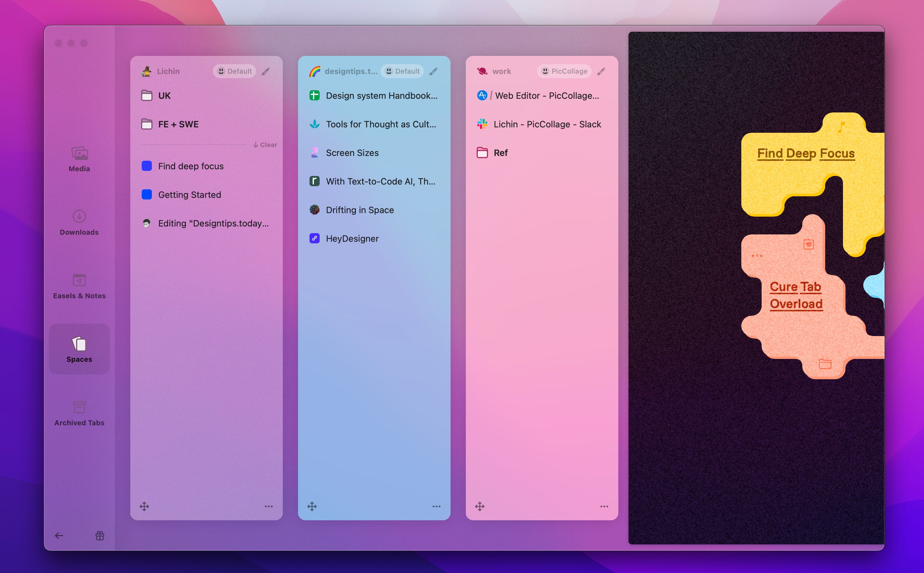Expand the FE + SWE folder
The width and height of the screenshot is (924, 573).
click(178, 124)
